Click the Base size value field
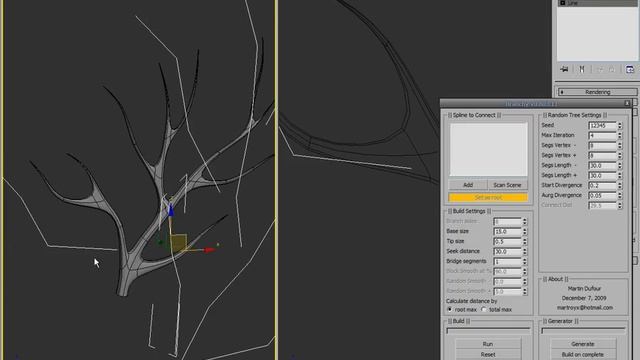Viewport: 640px width, 360px height. (507, 231)
